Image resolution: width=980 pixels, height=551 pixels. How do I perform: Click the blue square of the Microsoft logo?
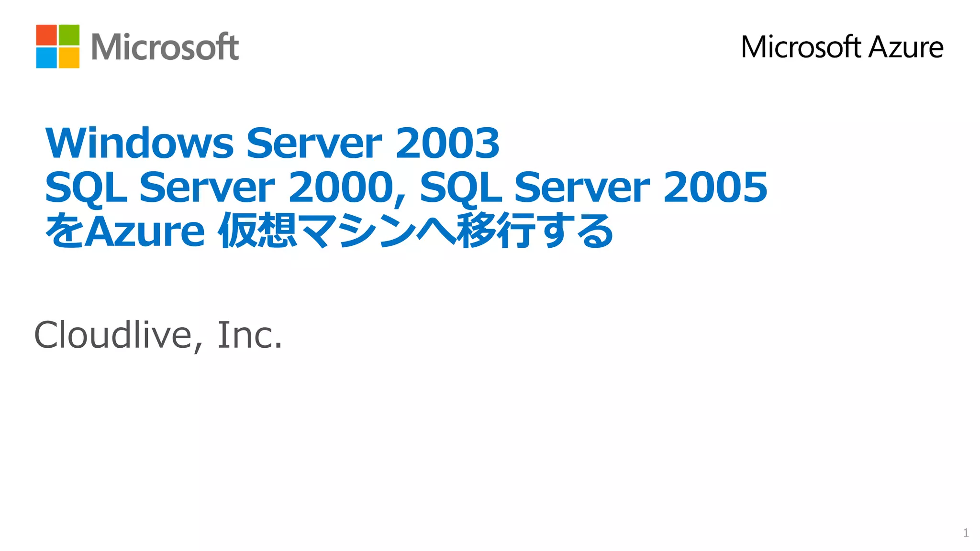click(x=46, y=58)
